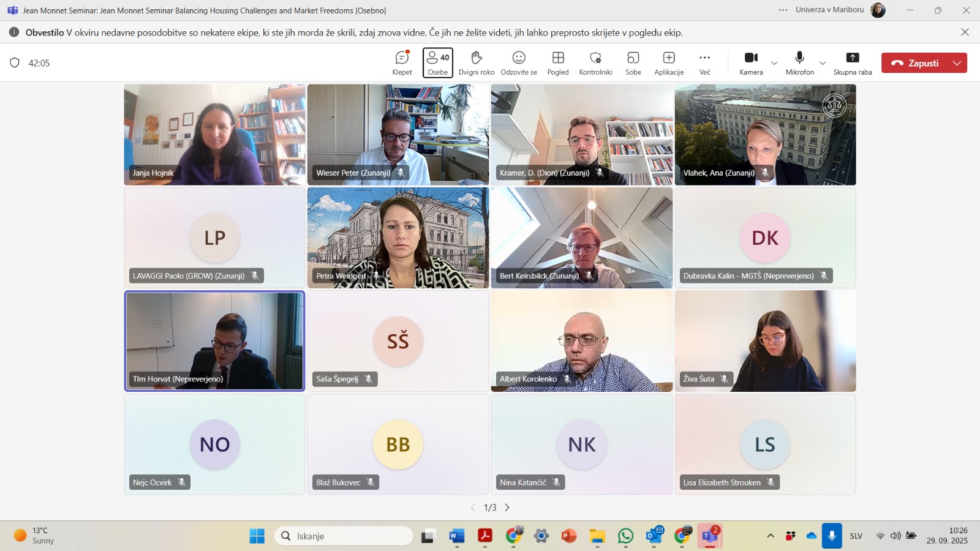Open the Kontrolniki controls menu

(595, 63)
